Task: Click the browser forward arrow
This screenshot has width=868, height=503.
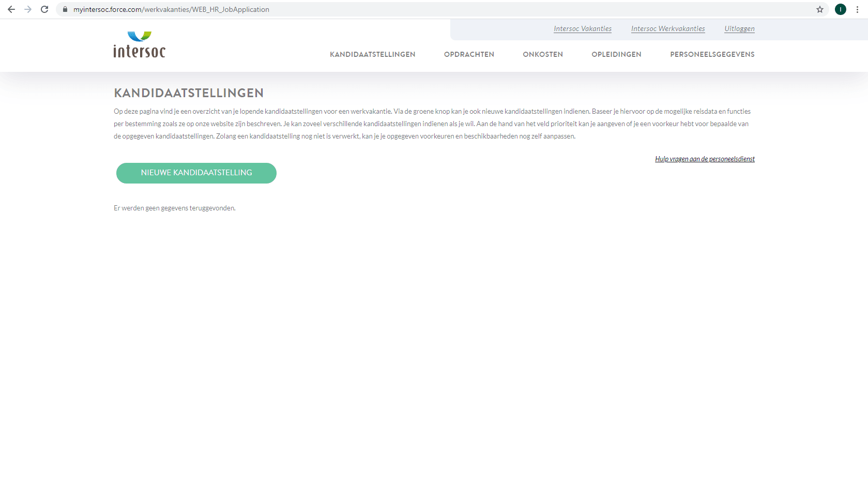Action: [x=28, y=9]
